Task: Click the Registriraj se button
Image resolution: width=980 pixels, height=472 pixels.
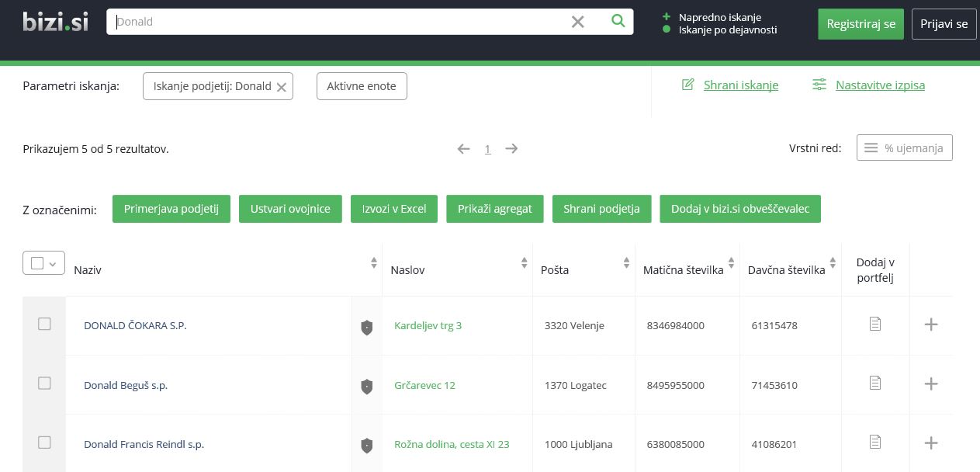Action: coord(861,24)
